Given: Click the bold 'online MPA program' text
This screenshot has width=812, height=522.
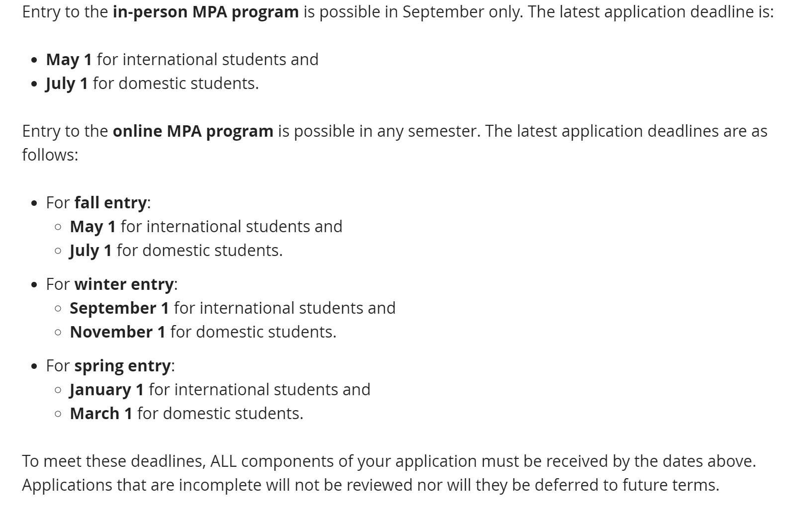Looking at the screenshot, I should point(193,131).
